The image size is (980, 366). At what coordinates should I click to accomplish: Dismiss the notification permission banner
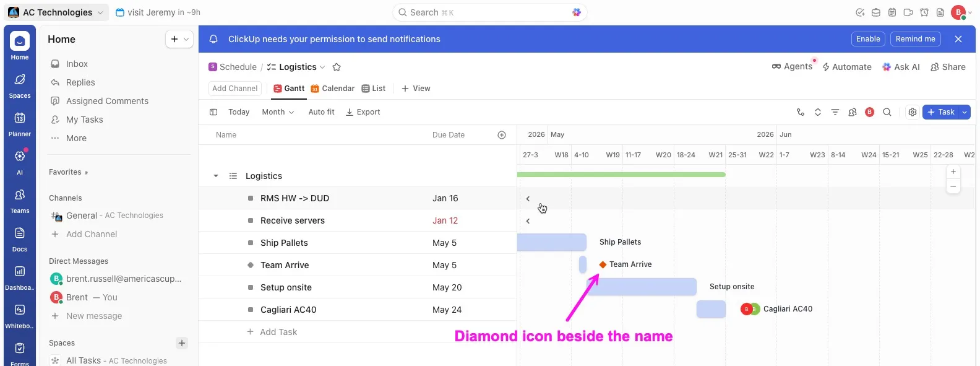[x=958, y=39]
